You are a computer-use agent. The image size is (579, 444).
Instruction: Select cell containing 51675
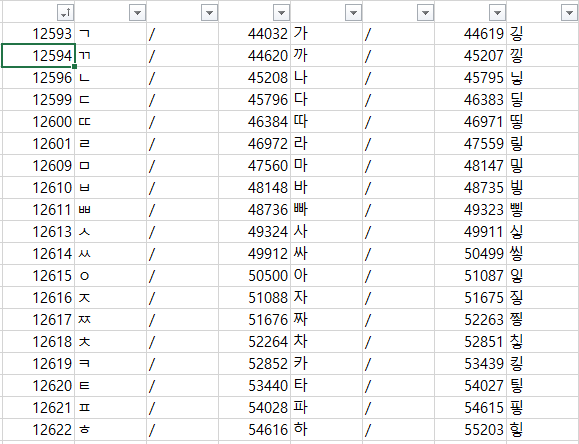pyautogui.click(x=470, y=298)
